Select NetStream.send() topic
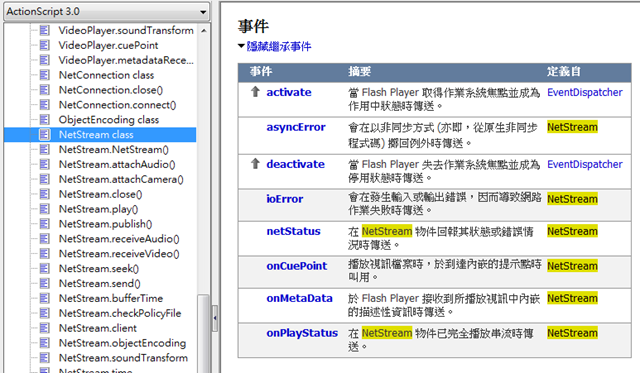The width and height of the screenshot is (640, 373). [99, 284]
